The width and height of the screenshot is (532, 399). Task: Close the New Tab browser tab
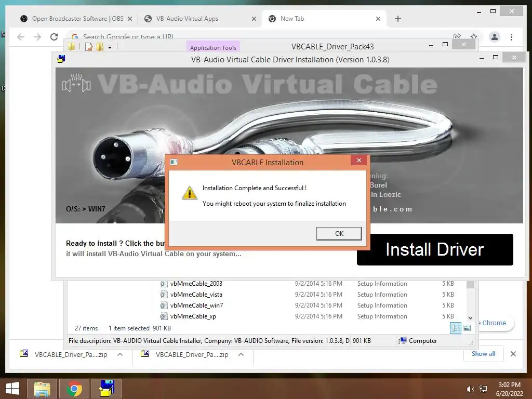(378, 19)
